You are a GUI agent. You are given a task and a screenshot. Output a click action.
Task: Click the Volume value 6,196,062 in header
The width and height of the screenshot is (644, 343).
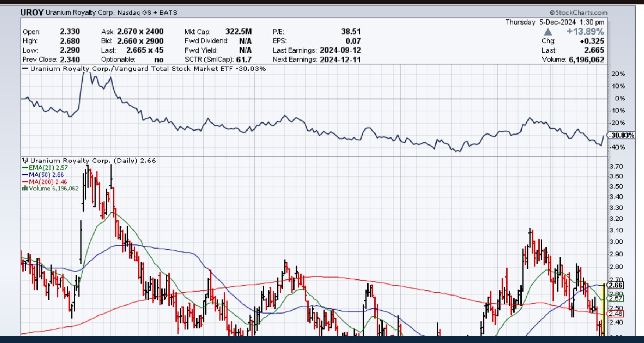pos(586,60)
